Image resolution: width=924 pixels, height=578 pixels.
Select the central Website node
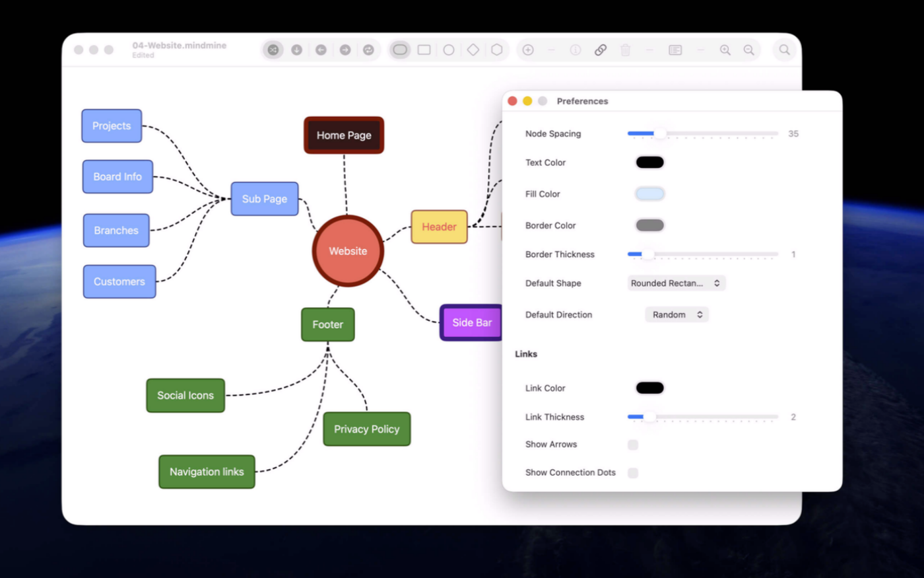click(x=348, y=251)
